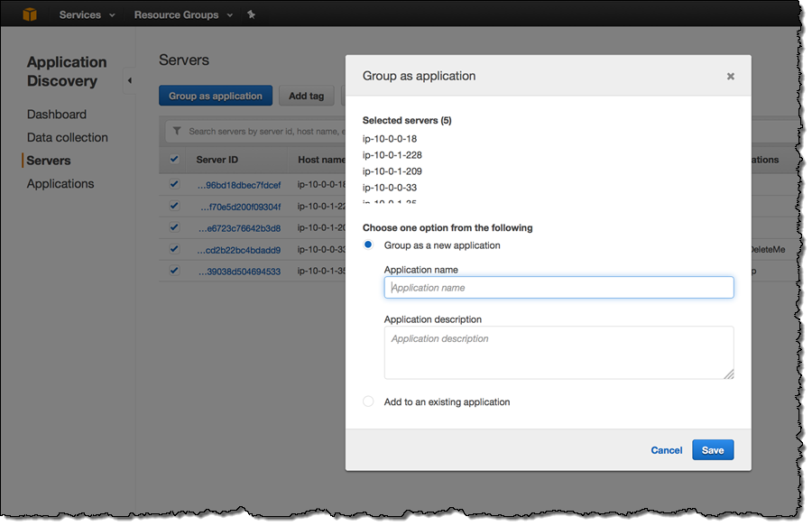Image resolution: width=812 pixels, height=526 pixels.
Task: Select Add to an existing application
Action: 368,401
